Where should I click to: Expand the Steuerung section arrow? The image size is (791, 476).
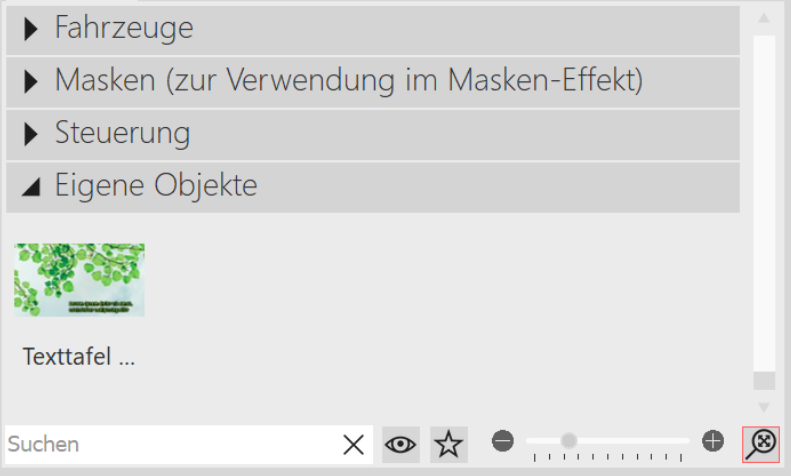pos(31,134)
